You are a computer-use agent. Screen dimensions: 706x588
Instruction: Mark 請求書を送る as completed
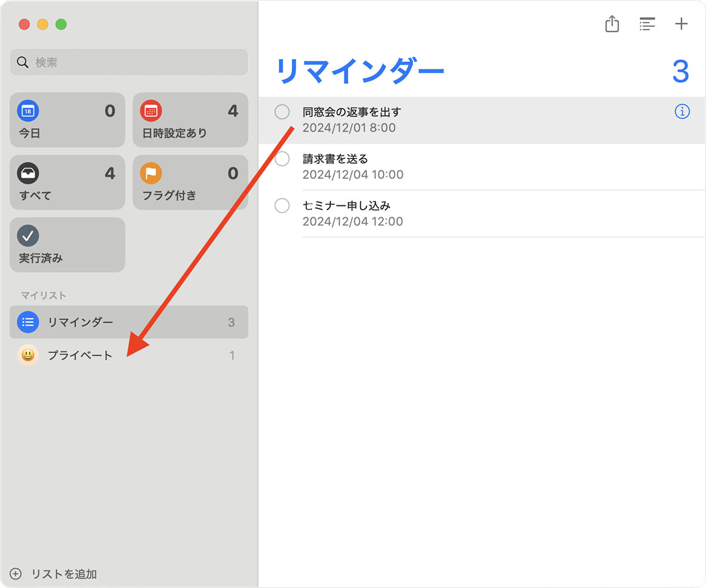tap(282, 158)
